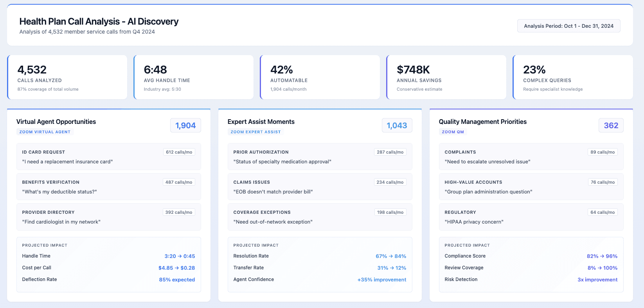
Task: Click the Agent Confidence label
Action: click(x=254, y=279)
